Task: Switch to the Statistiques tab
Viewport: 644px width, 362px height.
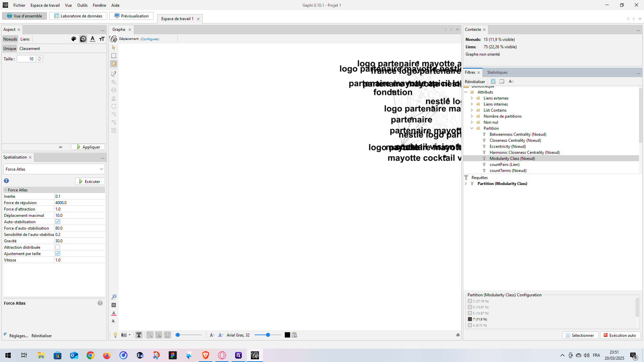Action: pyautogui.click(x=497, y=72)
